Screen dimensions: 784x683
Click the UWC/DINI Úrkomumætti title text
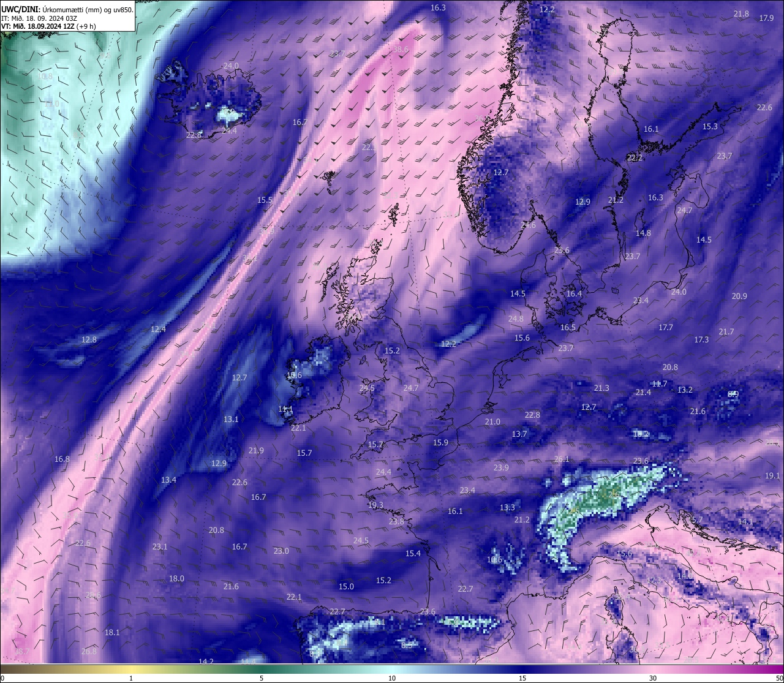(x=67, y=9)
